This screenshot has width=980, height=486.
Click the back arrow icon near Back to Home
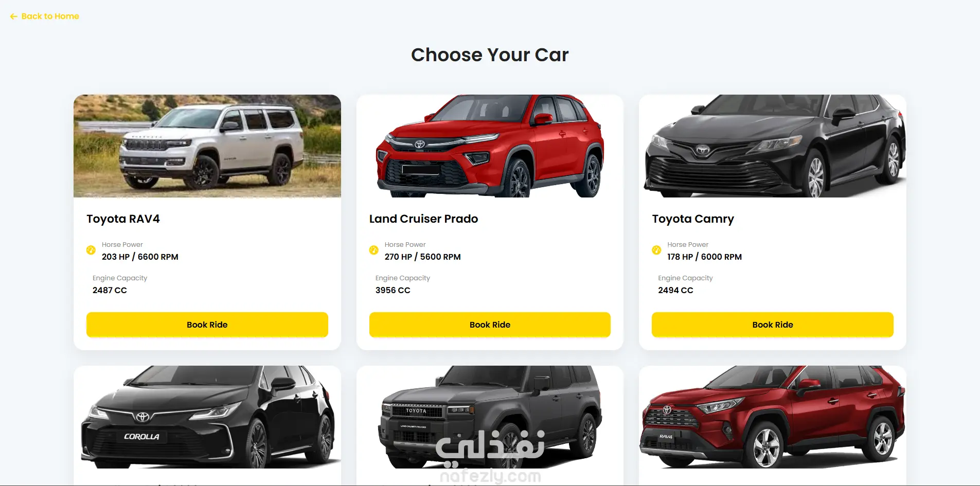click(x=14, y=16)
